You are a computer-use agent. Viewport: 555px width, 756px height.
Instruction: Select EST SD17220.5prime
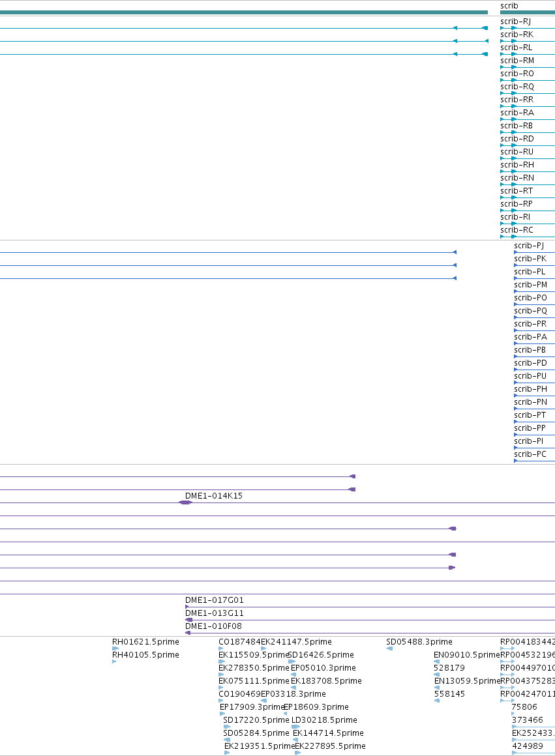pyautogui.click(x=256, y=720)
